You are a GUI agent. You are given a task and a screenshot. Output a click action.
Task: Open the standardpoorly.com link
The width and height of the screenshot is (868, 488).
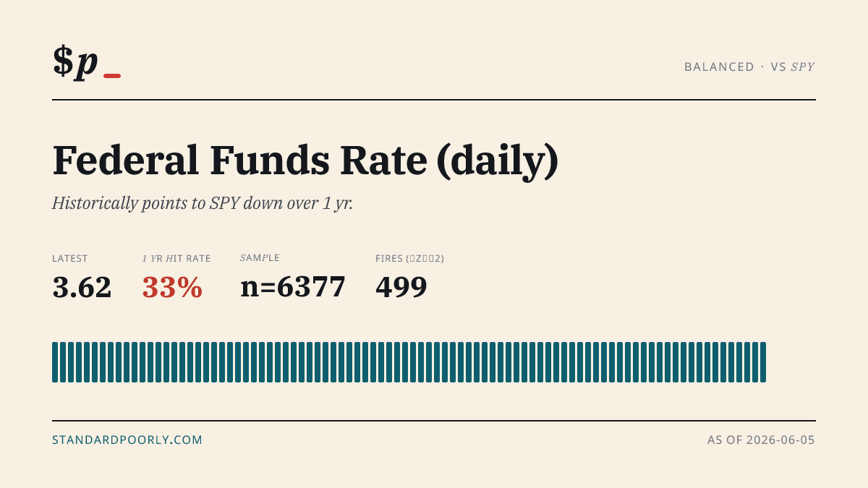(127, 440)
